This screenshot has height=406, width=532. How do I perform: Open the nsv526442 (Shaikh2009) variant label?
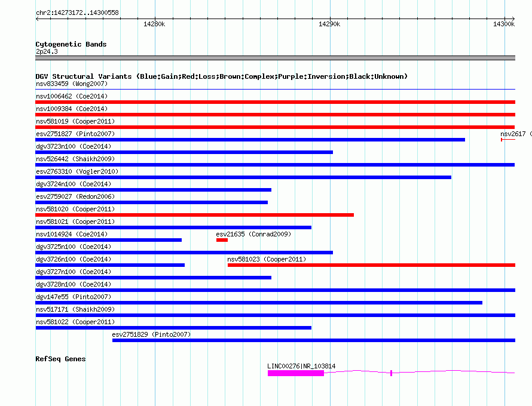pos(75,159)
